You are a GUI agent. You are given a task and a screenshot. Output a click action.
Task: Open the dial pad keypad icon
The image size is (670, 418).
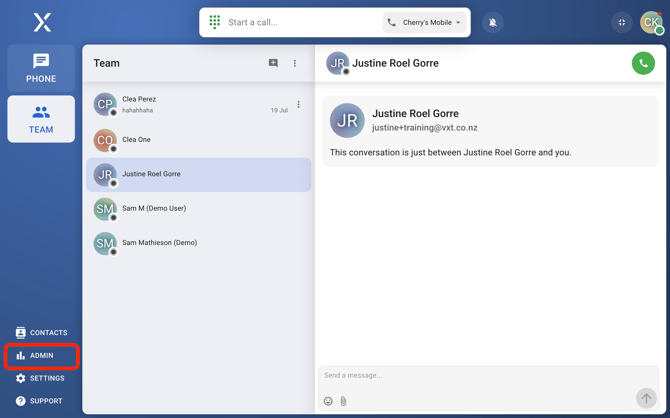coord(215,22)
